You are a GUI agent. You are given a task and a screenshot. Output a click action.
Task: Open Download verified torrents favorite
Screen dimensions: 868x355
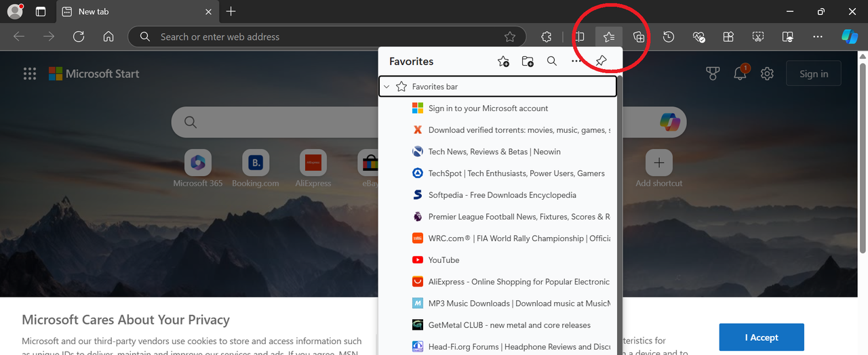(498, 130)
